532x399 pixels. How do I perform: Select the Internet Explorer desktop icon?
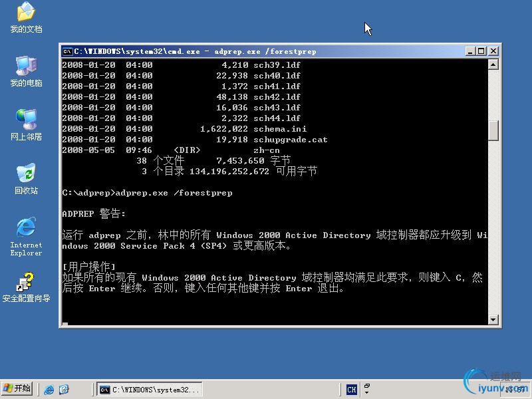click(x=26, y=237)
